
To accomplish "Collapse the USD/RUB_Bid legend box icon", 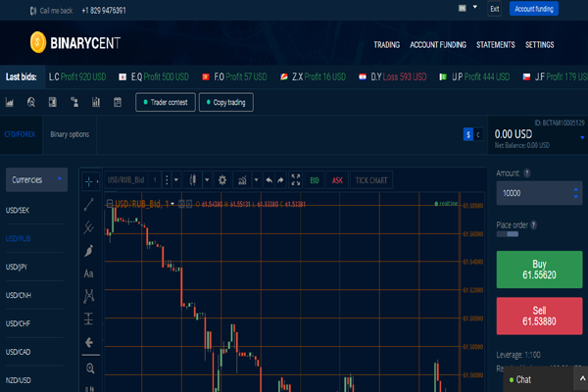I will [110, 204].
